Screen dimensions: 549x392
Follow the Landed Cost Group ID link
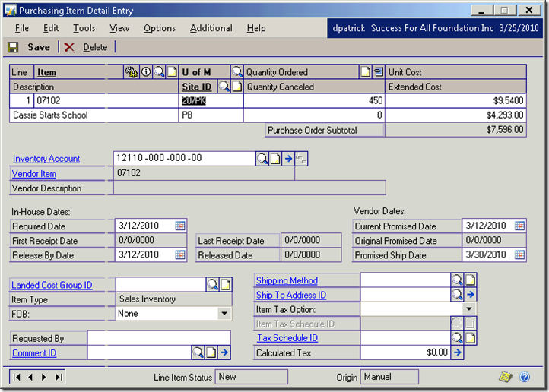52,285
